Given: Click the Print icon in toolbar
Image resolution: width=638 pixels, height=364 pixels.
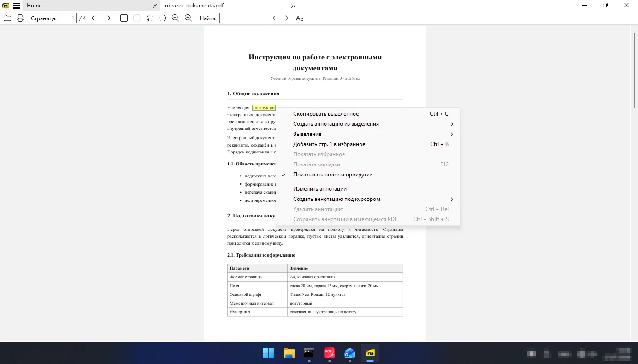Looking at the screenshot, I should coord(20,18).
